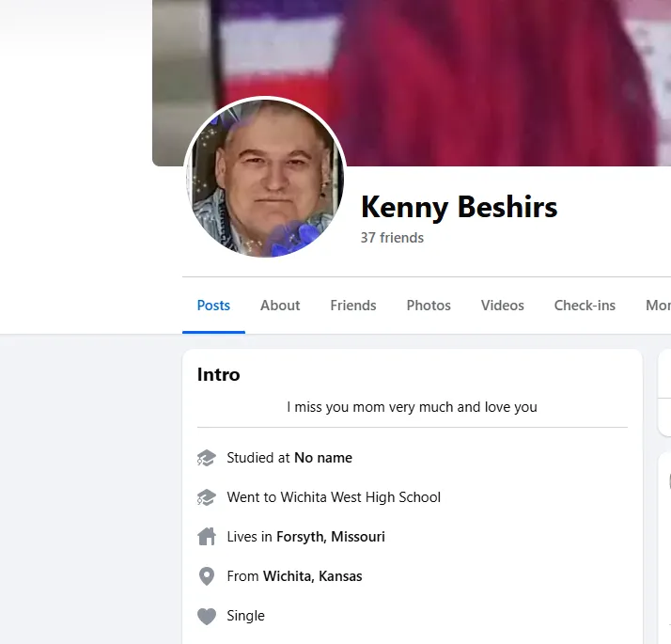Click the graduation cap icon beside Wichita West High School
Screen dimensions: 671x644
(207, 497)
